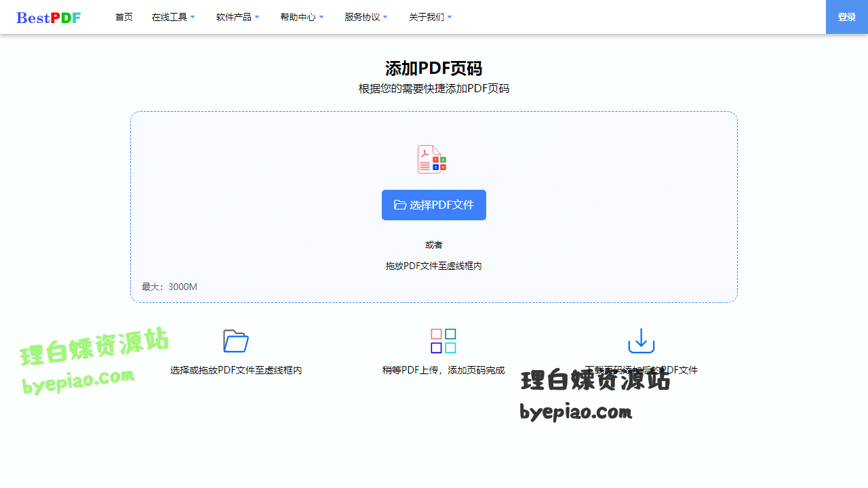This screenshot has height=488, width=868.
Task: Expand the arrow beside 帮助中心
Action: click(321, 17)
